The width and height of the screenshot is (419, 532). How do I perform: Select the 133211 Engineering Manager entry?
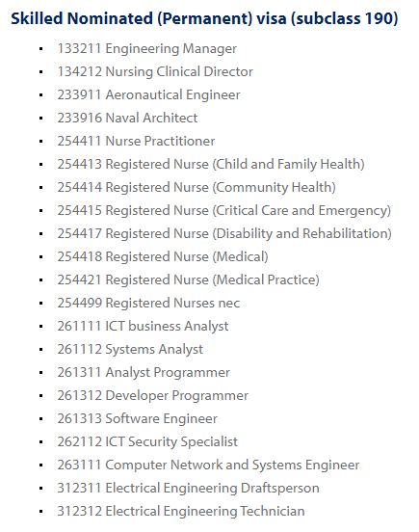click(x=146, y=49)
